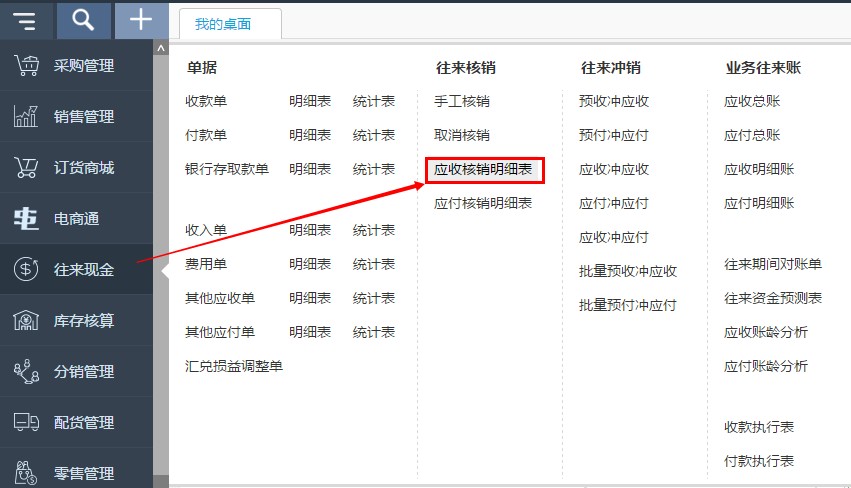Open 明细表 for 收入单
Viewport: 851px width, 488px height.
[x=310, y=230]
